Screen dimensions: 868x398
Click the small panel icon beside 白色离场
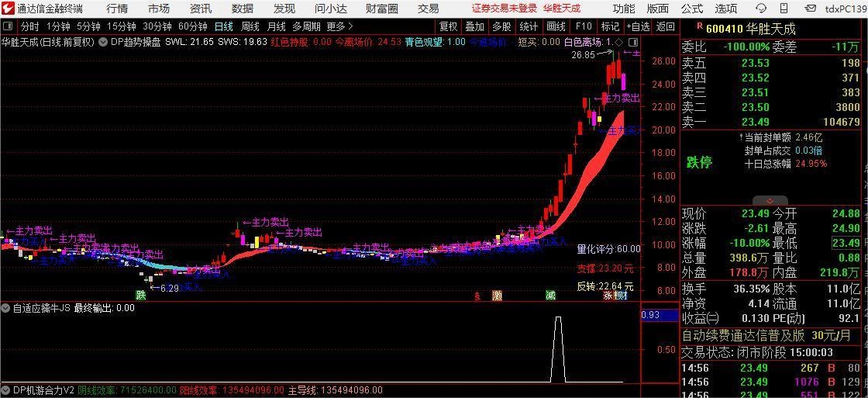pos(633,42)
